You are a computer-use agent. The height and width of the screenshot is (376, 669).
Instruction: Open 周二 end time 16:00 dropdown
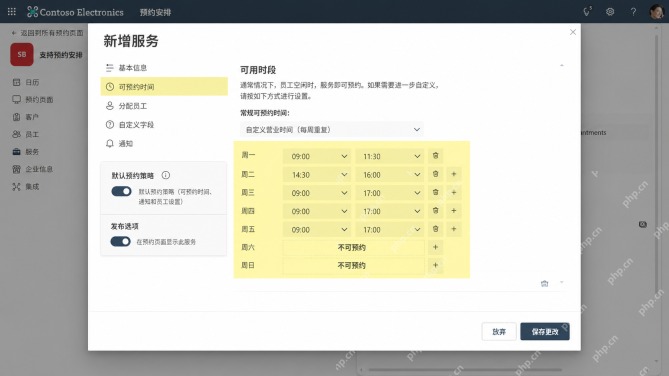pyautogui.click(x=390, y=175)
